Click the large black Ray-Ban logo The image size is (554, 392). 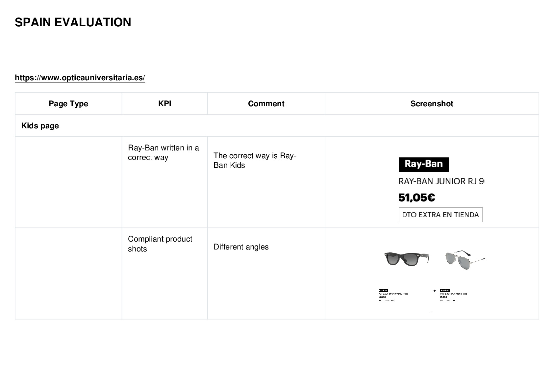click(x=423, y=164)
